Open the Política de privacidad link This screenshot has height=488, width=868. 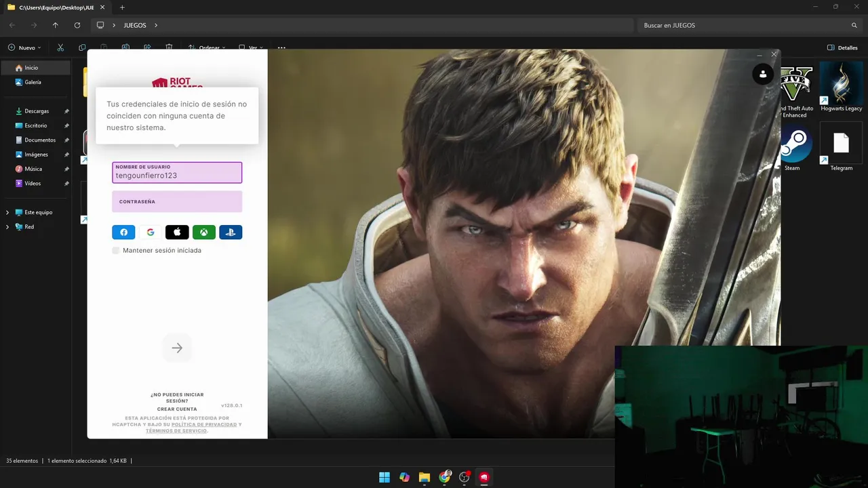coord(204,424)
